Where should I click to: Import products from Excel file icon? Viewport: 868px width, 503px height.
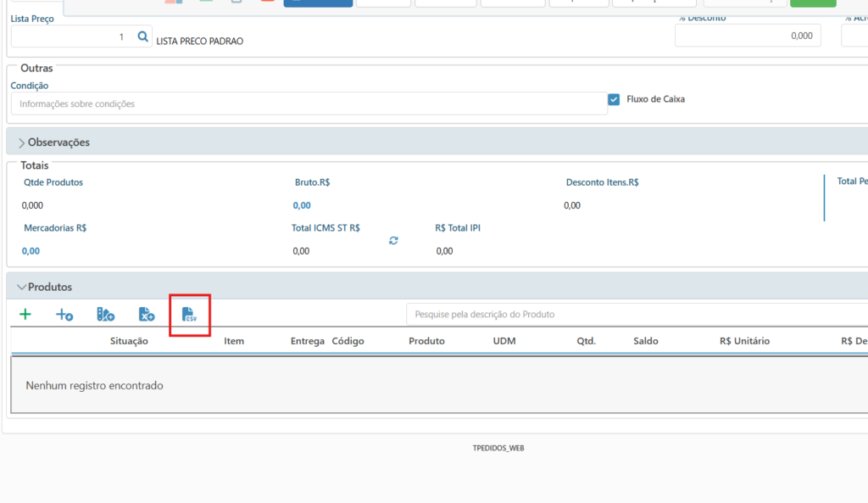click(147, 315)
